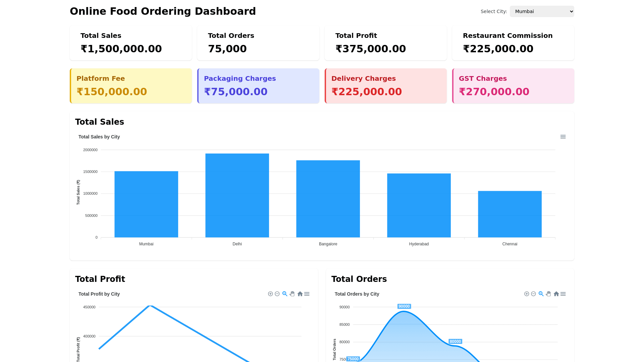Click the Chennai bar in sales chart
The width and height of the screenshot is (644, 362).
509,214
